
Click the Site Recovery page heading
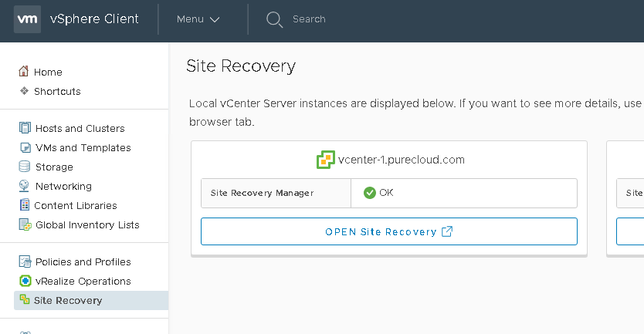(x=241, y=66)
